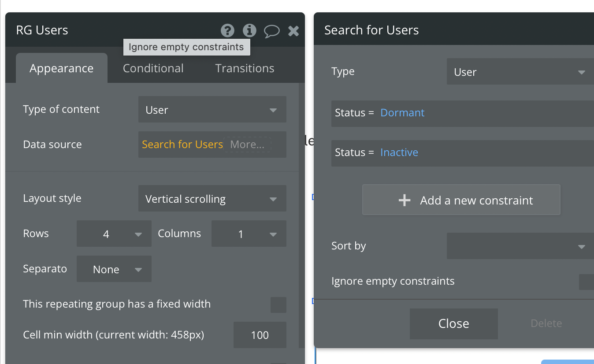Click the Search for Users data source
This screenshot has width=594, height=364.
182,145
